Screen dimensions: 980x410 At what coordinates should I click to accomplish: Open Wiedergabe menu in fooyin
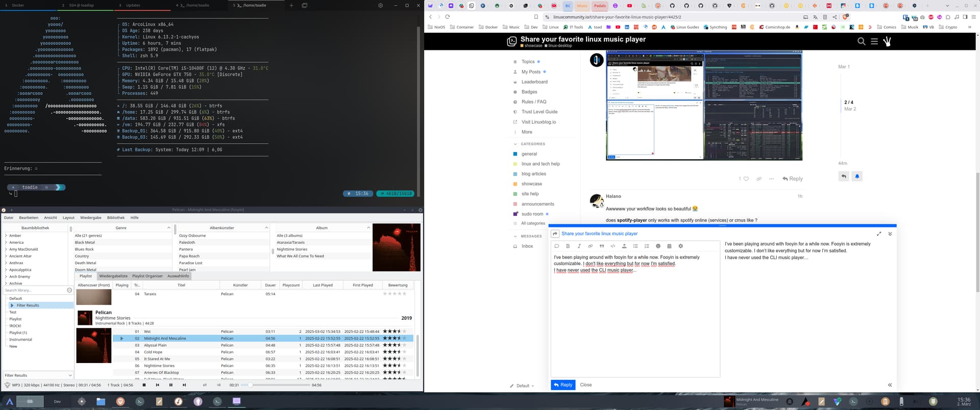[x=90, y=218]
